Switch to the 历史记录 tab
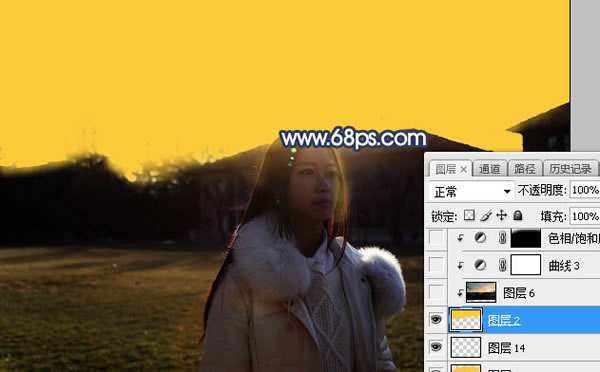 [x=570, y=169]
